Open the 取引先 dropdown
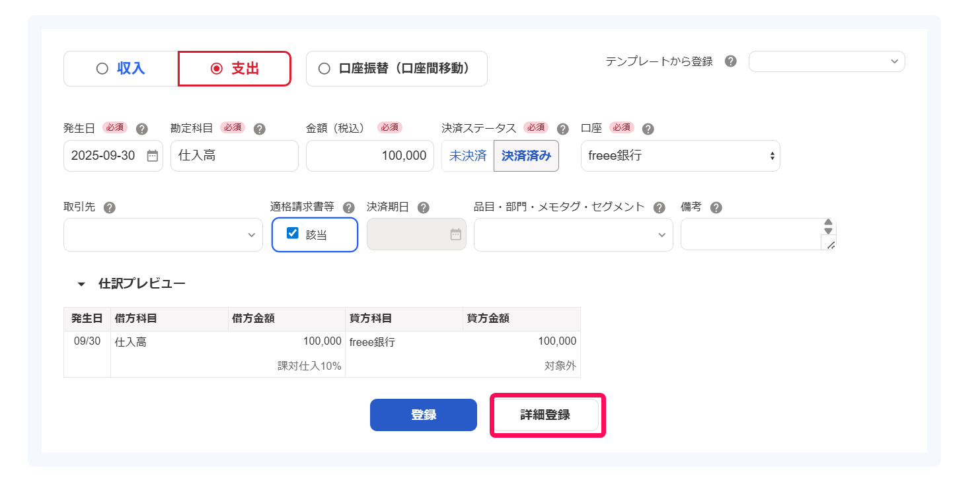The height and width of the screenshot is (480, 980). [x=163, y=235]
